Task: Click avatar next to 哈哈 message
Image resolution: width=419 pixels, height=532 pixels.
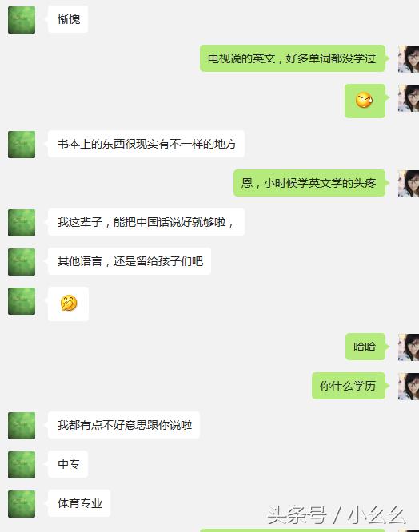Action: [409, 347]
